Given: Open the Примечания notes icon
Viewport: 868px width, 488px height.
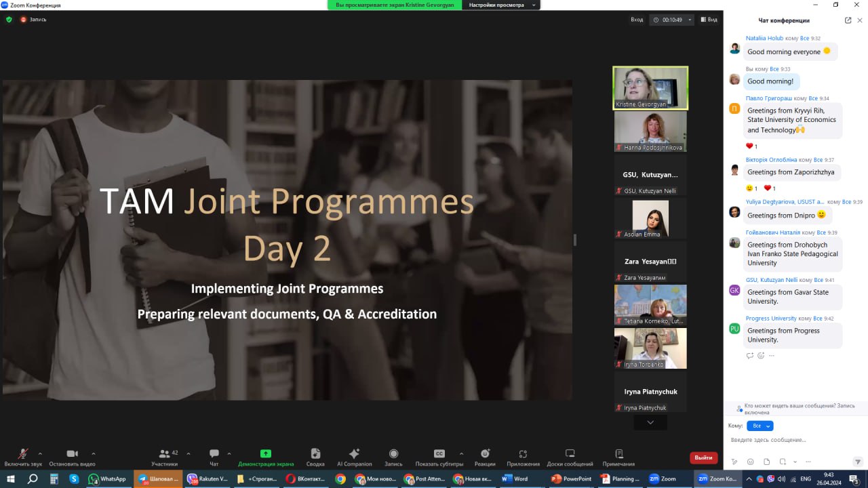Looking at the screenshot, I should tap(618, 454).
